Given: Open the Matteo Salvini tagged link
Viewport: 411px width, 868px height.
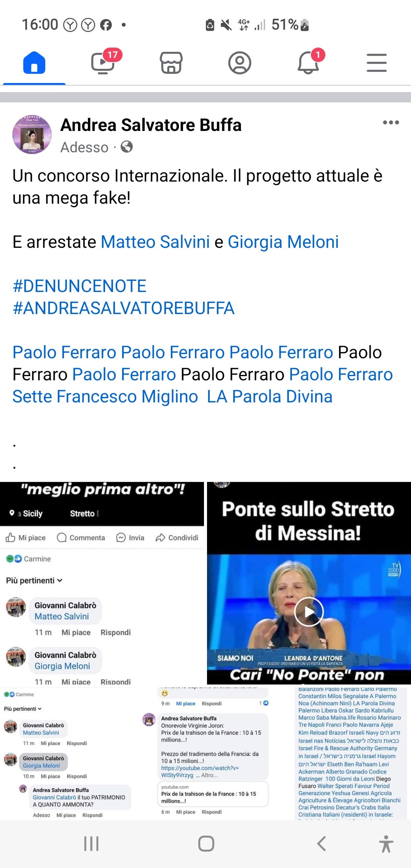Looking at the screenshot, I should pyautogui.click(x=155, y=242).
